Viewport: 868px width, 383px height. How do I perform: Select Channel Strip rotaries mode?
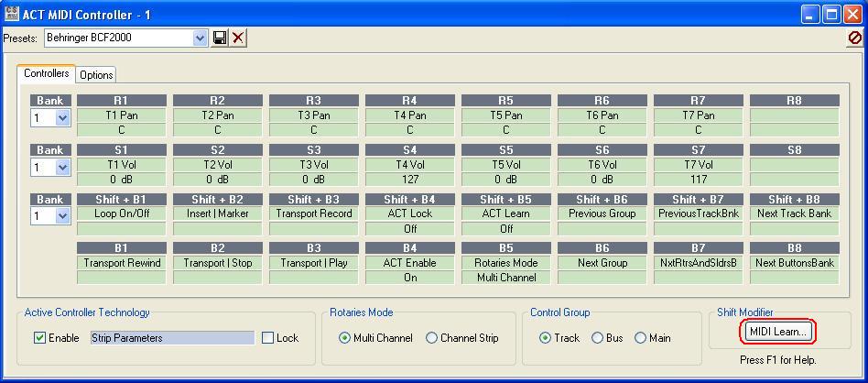[x=431, y=337]
